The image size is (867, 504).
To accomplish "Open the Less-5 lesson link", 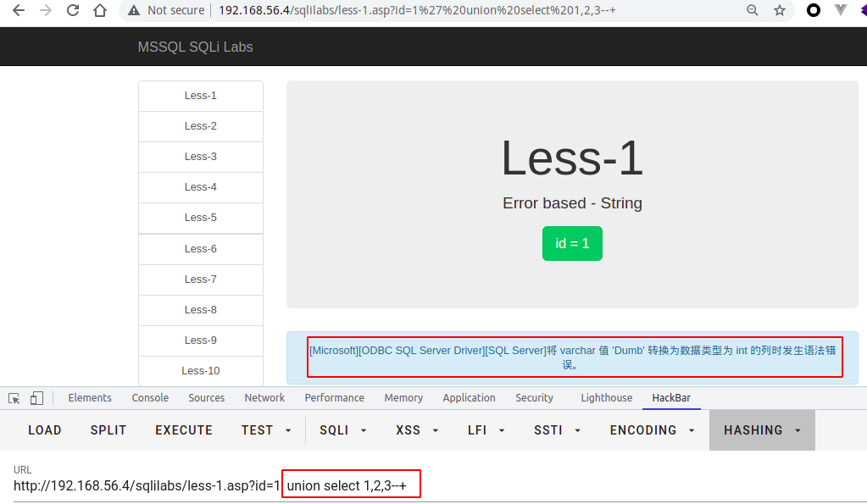I will tap(201, 217).
